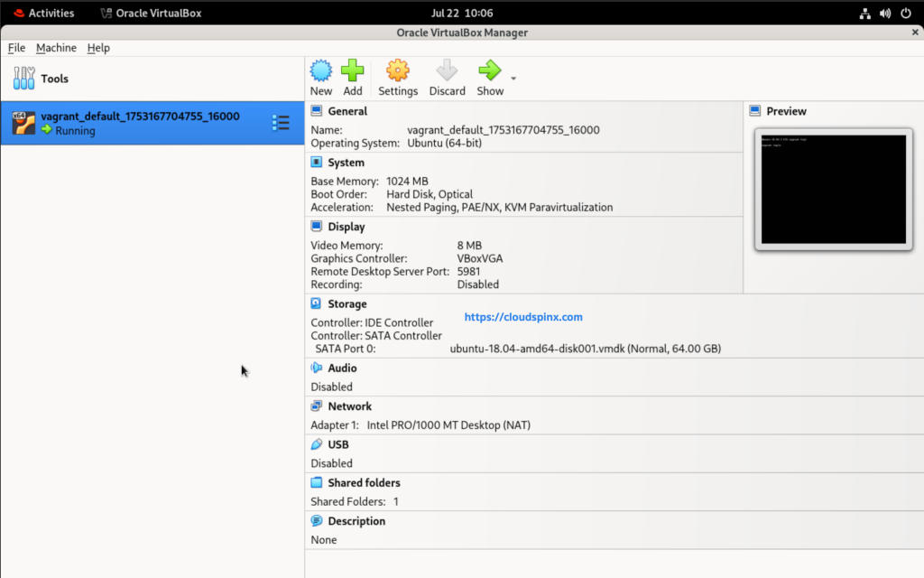The height and width of the screenshot is (578, 924).
Task: Create a new virtual machine
Action: pos(320,77)
